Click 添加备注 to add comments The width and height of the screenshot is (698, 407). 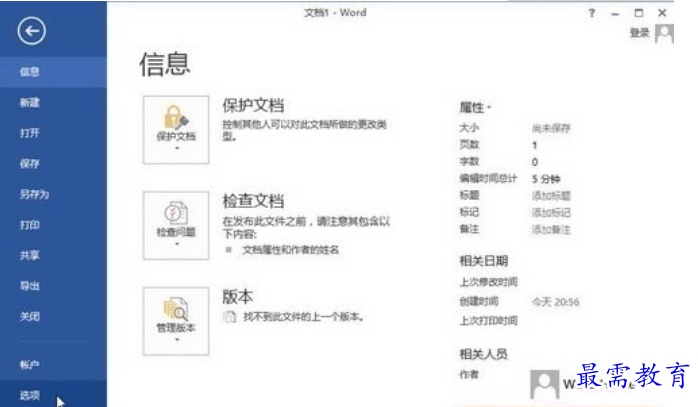coord(551,230)
